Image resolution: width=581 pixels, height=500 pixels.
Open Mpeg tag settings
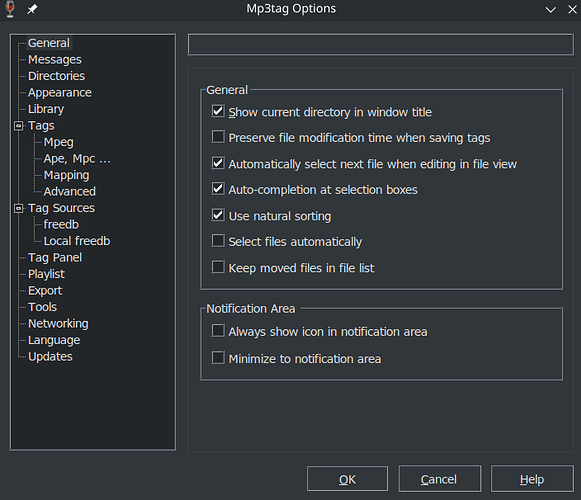pyautogui.click(x=59, y=142)
